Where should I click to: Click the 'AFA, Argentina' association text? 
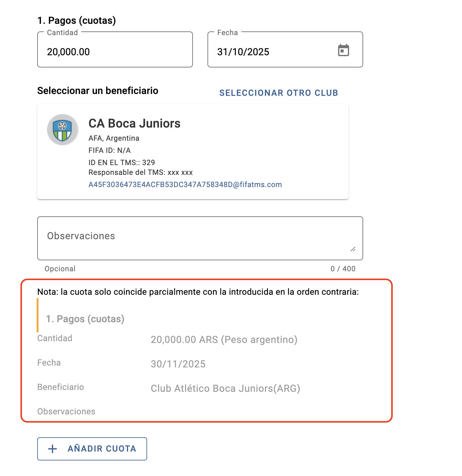[114, 138]
